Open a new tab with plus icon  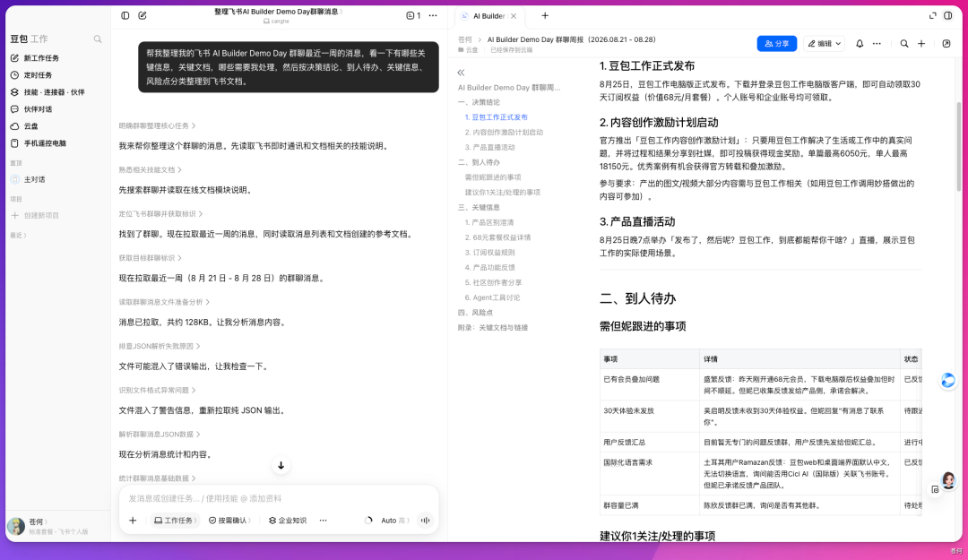pos(545,16)
